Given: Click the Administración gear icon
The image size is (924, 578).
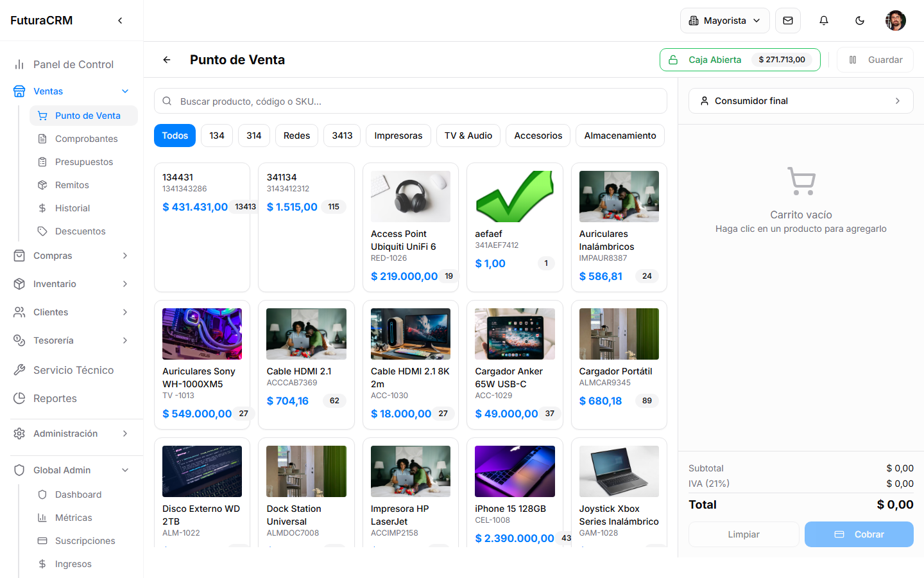Looking at the screenshot, I should click(x=19, y=433).
